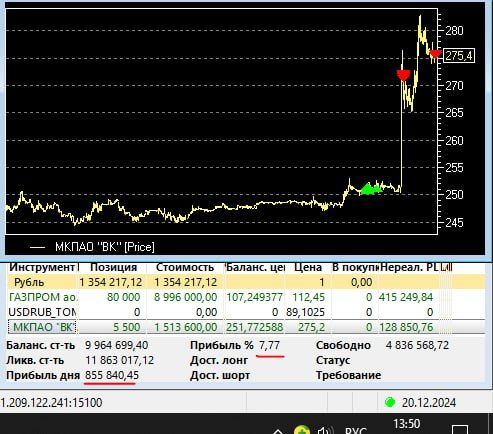Click the round green icon in the system tray
Screen dimensions: 493x434
pyautogui.click(x=302, y=430)
